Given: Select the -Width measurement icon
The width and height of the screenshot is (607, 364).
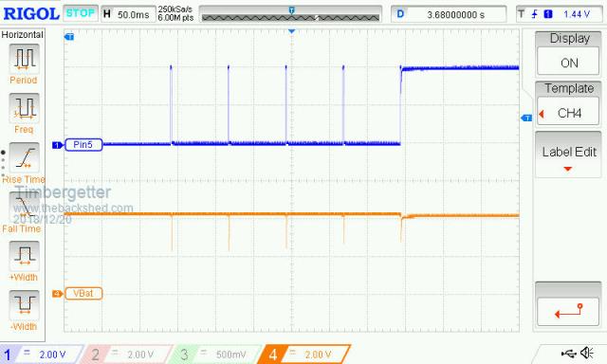Looking at the screenshot, I should point(24,305).
